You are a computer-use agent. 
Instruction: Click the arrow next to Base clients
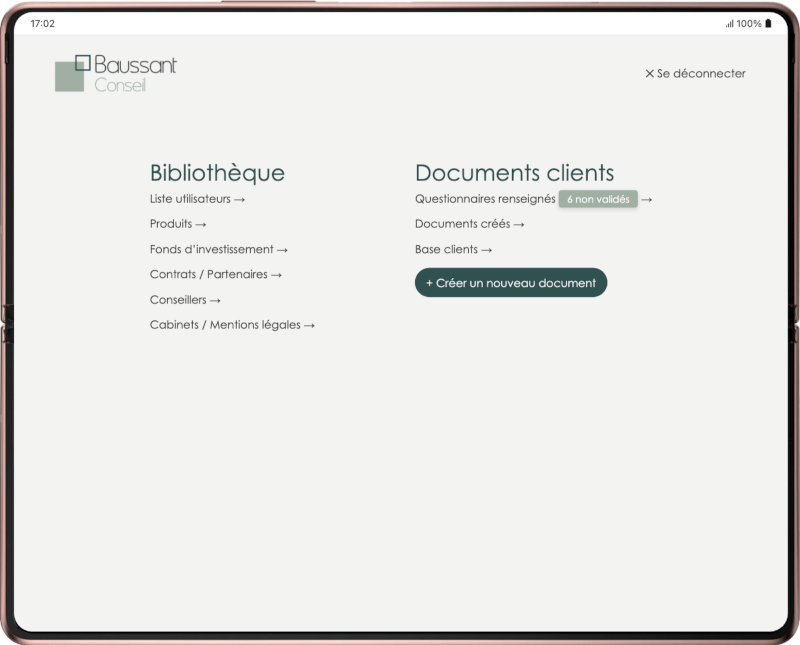[x=487, y=249]
